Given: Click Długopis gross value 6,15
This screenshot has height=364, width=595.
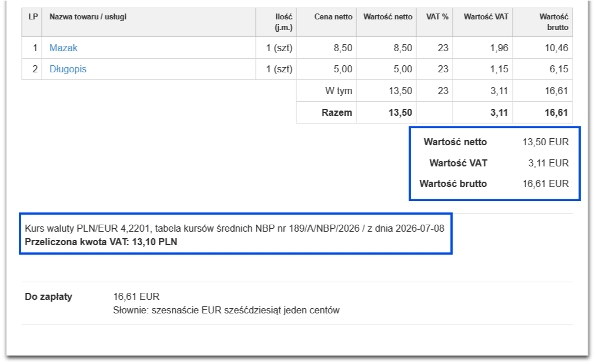Looking at the screenshot, I should (x=559, y=69).
